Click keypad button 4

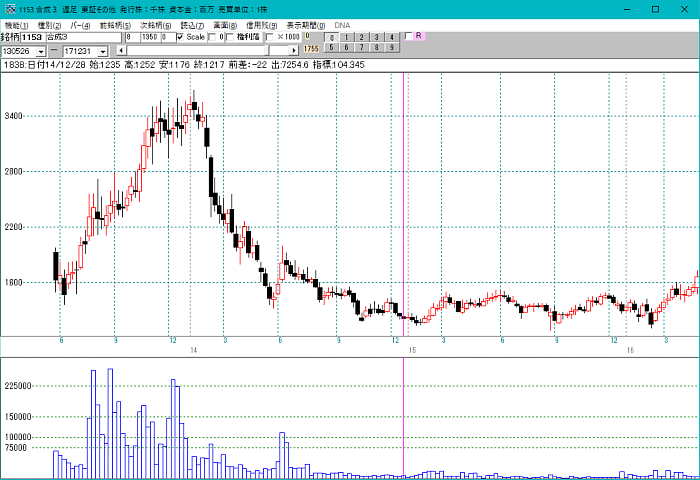click(x=392, y=37)
